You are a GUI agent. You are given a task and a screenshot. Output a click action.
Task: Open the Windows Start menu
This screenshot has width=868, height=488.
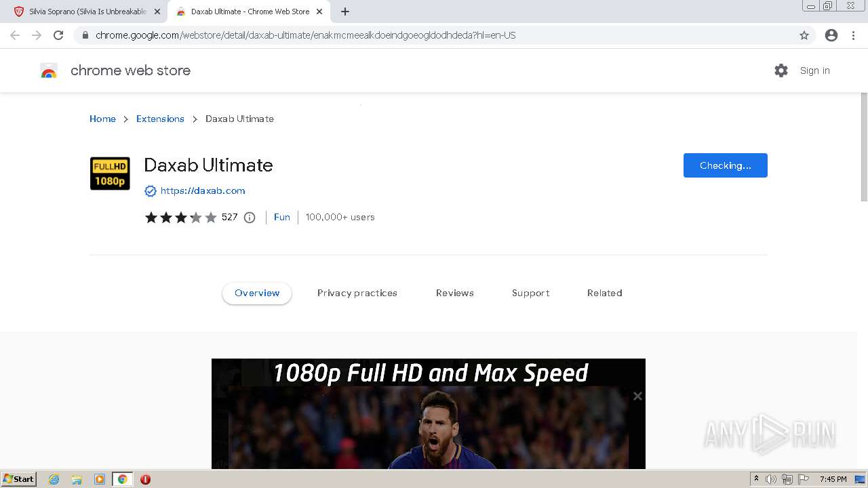coord(18,479)
